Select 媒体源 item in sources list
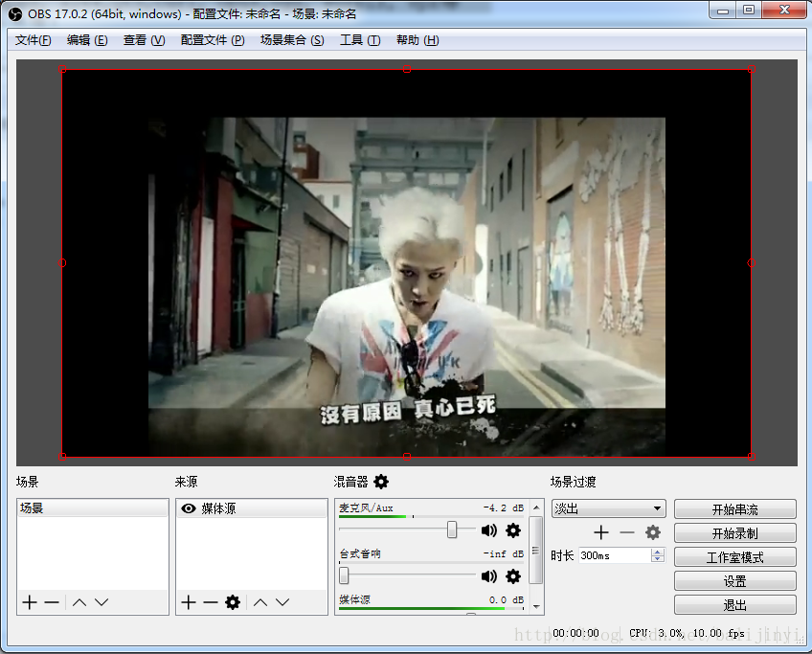812x654 pixels. (252, 508)
